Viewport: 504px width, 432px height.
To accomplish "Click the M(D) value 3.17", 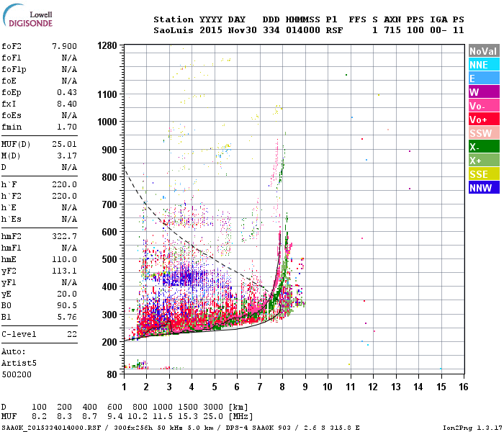I will pos(67,156).
